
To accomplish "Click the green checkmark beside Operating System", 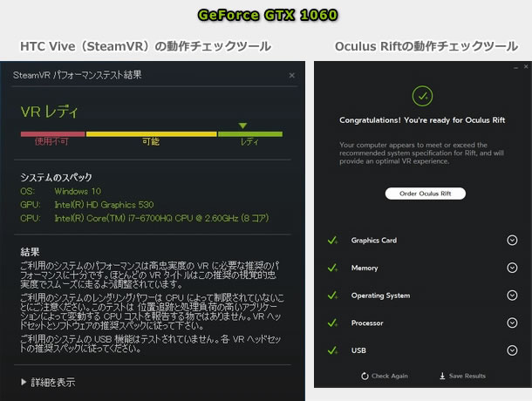I will 332,296.
